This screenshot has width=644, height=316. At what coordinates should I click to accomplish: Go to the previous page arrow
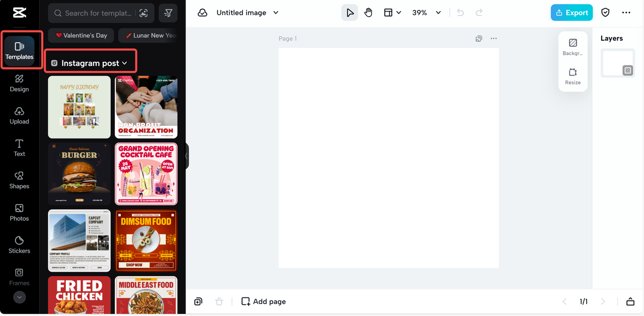click(x=565, y=301)
